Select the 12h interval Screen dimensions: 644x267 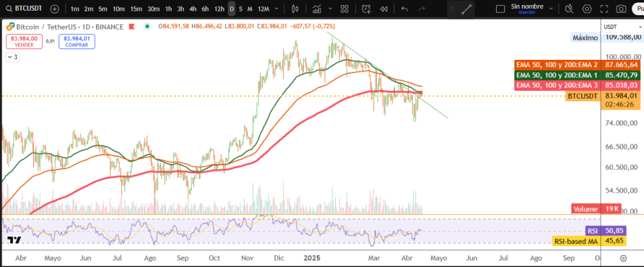[219, 9]
